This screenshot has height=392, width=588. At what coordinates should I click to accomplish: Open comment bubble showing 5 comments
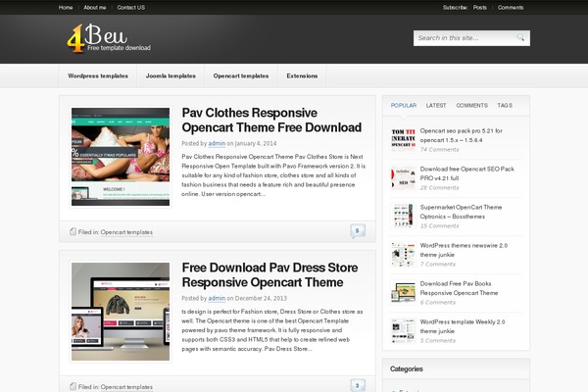(x=358, y=231)
